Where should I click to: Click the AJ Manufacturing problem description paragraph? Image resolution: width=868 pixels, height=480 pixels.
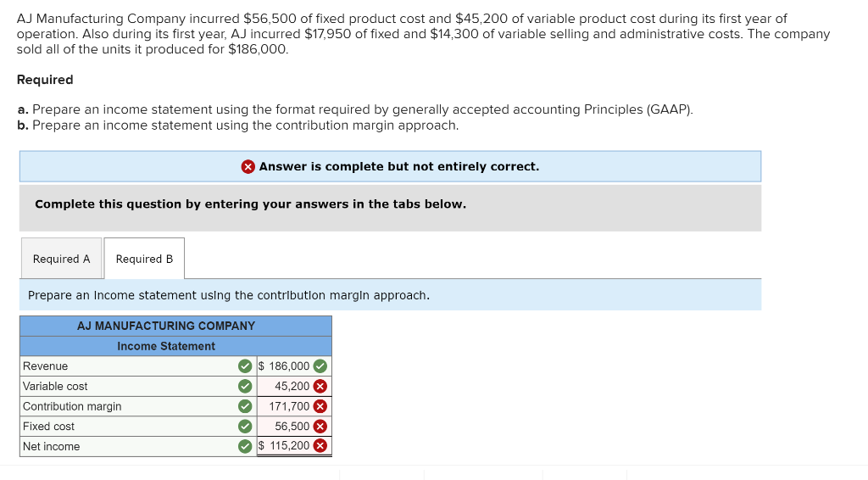click(424, 34)
